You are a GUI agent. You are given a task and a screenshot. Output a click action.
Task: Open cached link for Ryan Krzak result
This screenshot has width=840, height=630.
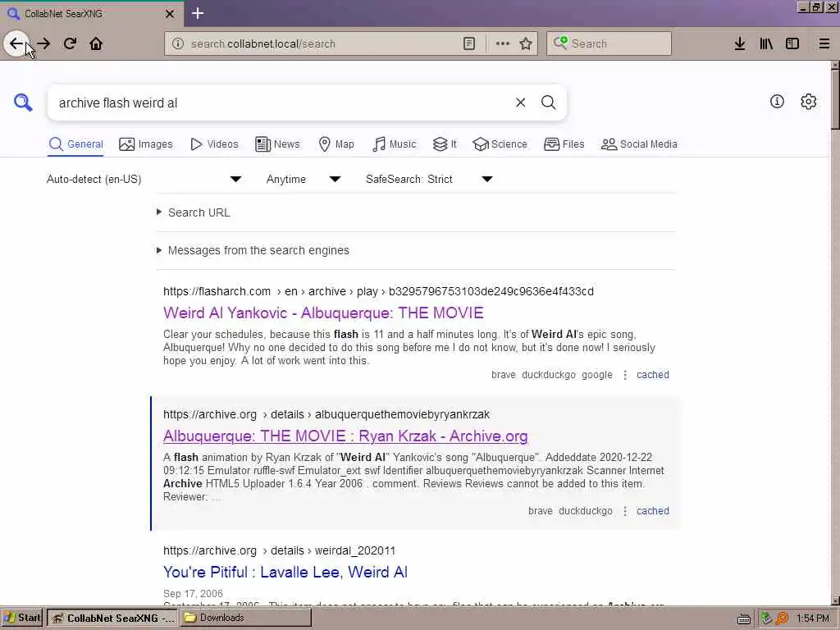click(x=652, y=510)
